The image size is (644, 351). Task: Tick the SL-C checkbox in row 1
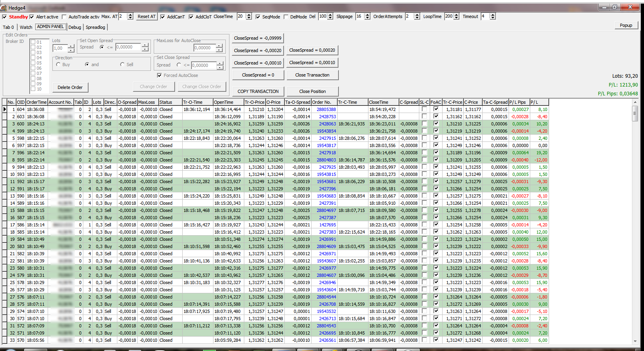tap(424, 109)
